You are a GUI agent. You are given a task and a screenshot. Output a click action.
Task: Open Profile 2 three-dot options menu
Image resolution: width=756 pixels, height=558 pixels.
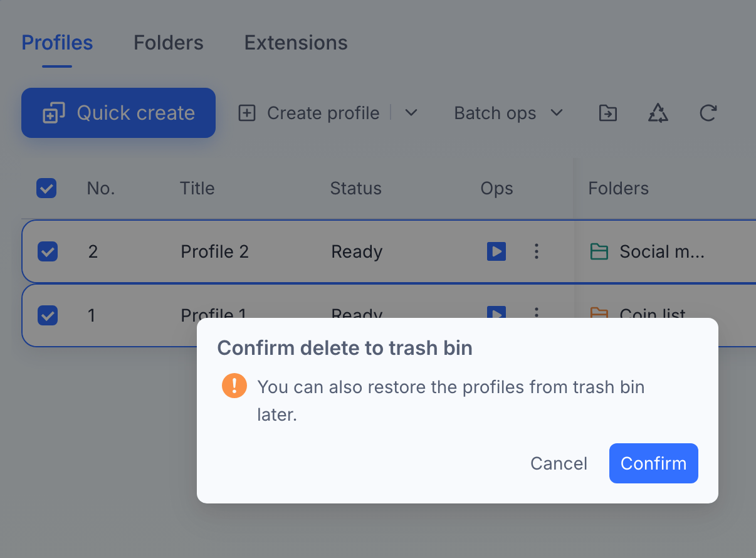(x=536, y=251)
